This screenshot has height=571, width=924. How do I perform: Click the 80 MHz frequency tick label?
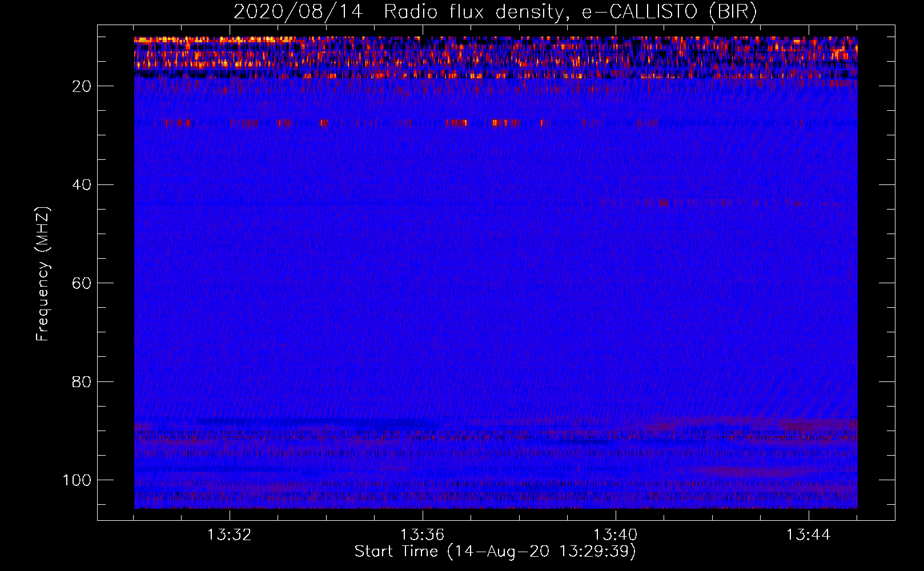coord(82,381)
